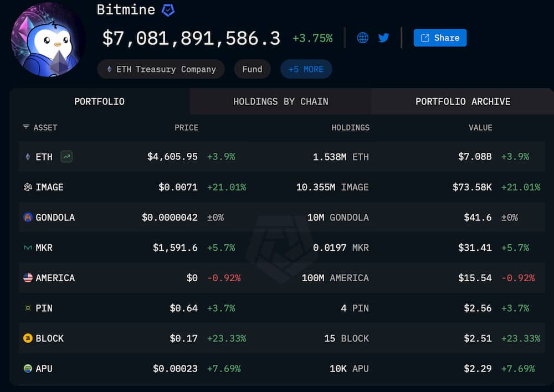
Task: Expand the +5 MORE tags
Action: pos(306,69)
